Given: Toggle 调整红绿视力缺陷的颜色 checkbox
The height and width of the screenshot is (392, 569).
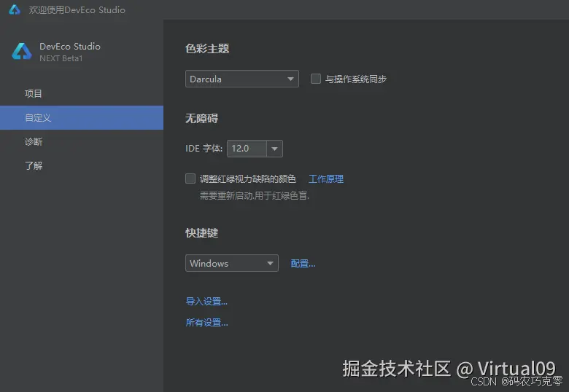Looking at the screenshot, I should [190, 179].
